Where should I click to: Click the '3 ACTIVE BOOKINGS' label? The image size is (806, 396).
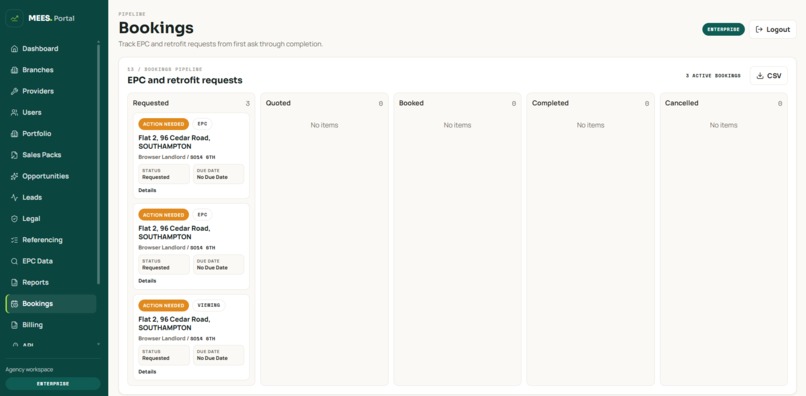(x=713, y=76)
